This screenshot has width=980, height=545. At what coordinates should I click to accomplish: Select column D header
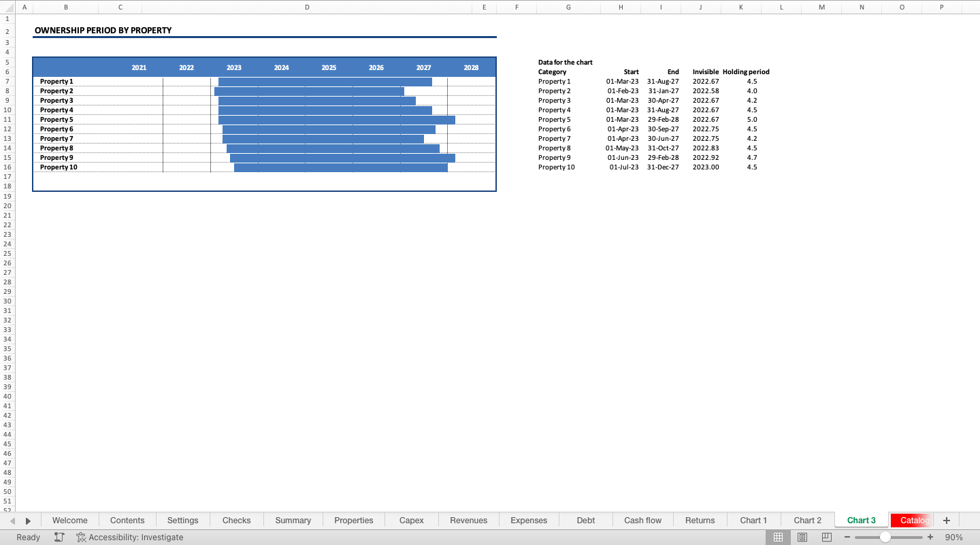click(x=307, y=7)
